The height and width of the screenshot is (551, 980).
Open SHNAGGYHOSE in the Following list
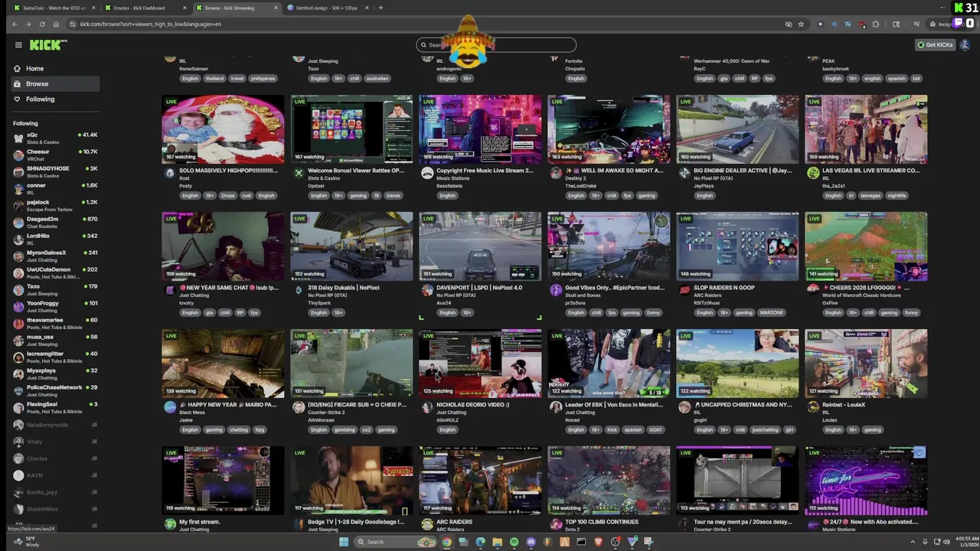coord(55,171)
